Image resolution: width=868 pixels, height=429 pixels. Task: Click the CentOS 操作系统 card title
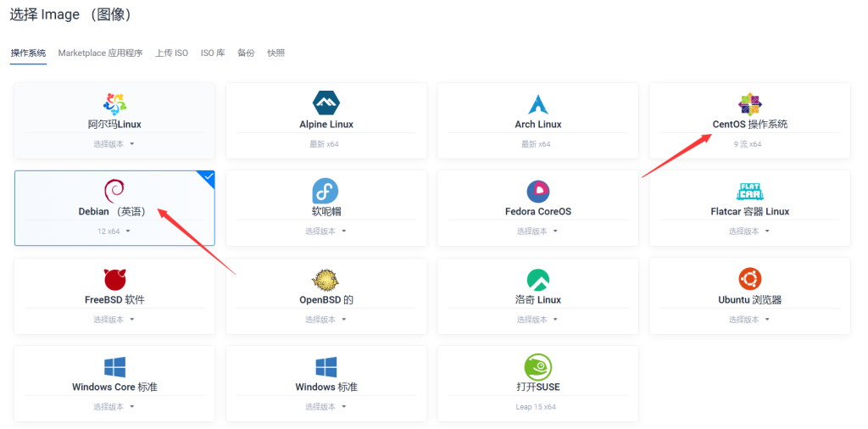point(750,125)
